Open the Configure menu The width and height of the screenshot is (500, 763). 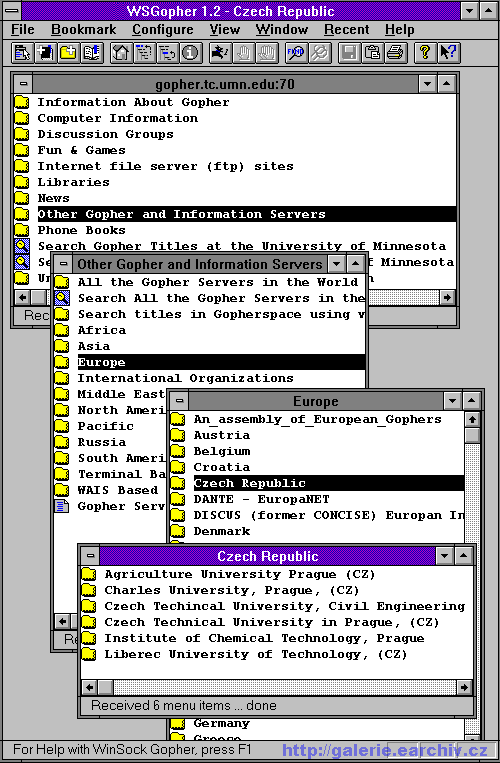point(163,30)
